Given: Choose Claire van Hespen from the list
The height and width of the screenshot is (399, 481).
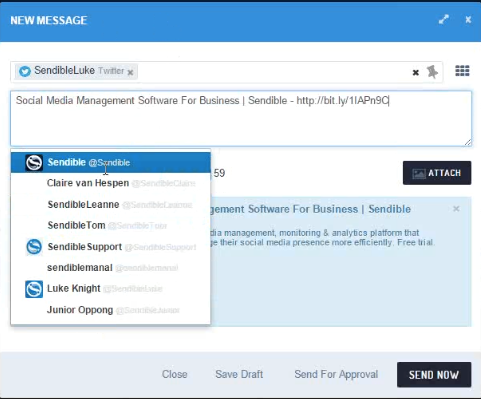Looking at the screenshot, I should click(x=111, y=183).
